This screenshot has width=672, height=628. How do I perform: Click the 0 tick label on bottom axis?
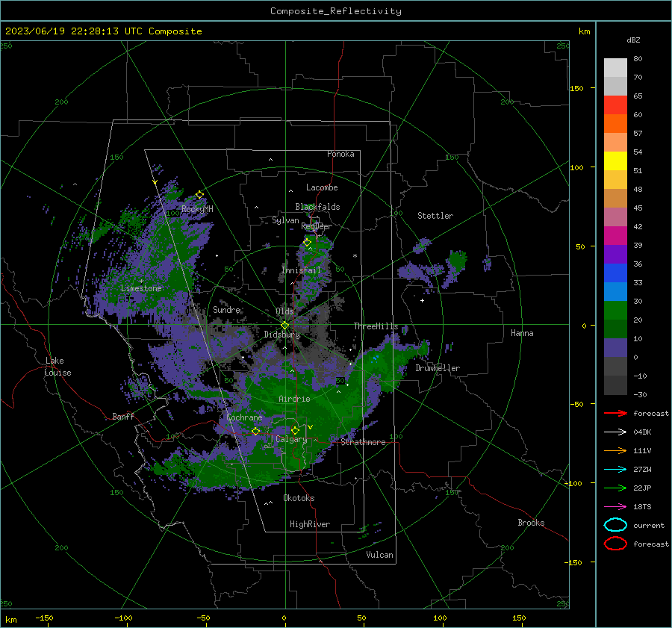(284, 618)
